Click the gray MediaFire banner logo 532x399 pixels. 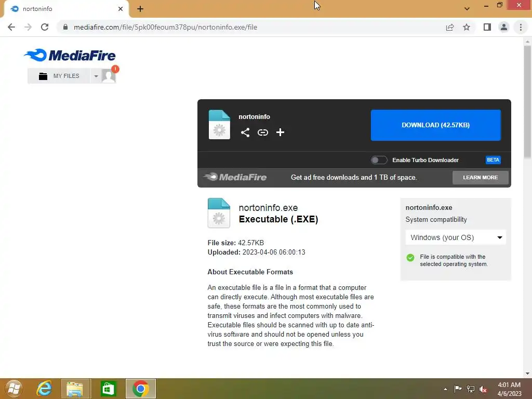pos(235,177)
